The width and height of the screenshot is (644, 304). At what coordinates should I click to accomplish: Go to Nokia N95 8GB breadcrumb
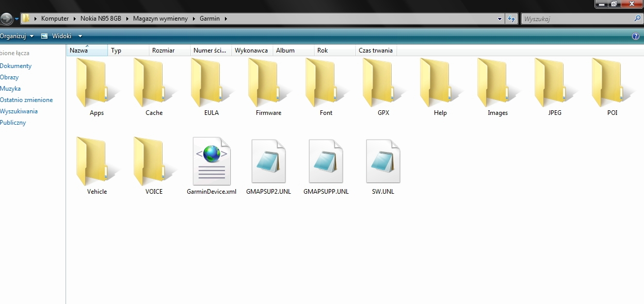[101, 19]
